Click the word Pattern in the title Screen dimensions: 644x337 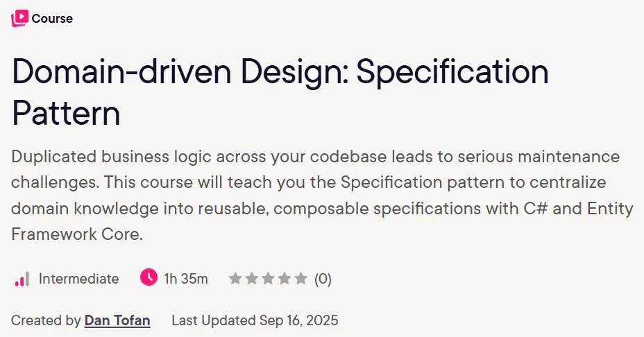click(x=66, y=113)
